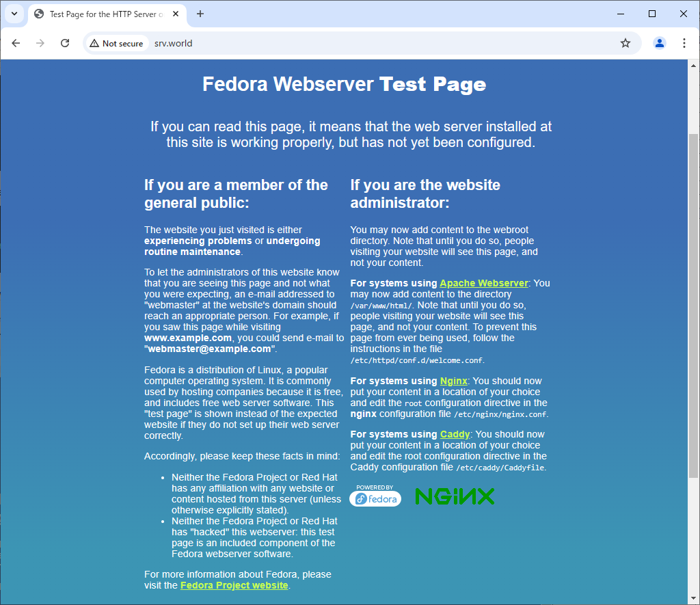Click the vertical page scrollbar
Viewport: 700px width, 605px height.
[694, 308]
